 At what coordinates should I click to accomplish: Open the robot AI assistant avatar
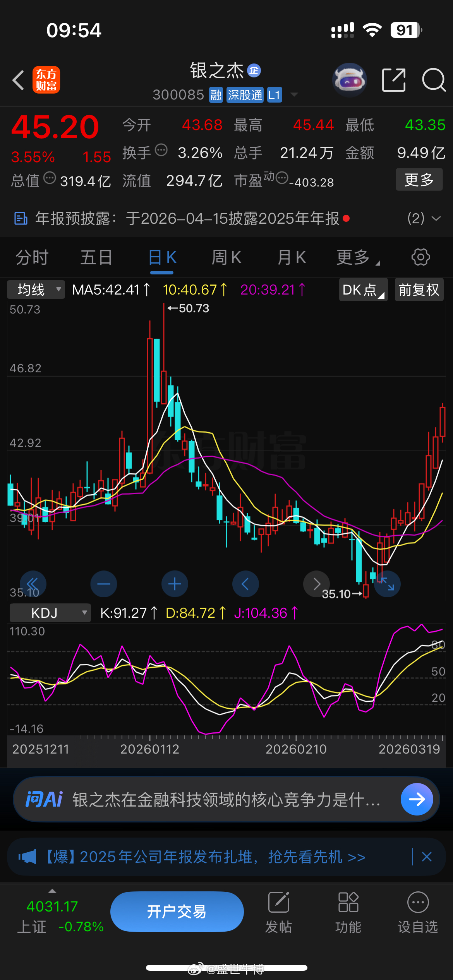(x=350, y=80)
